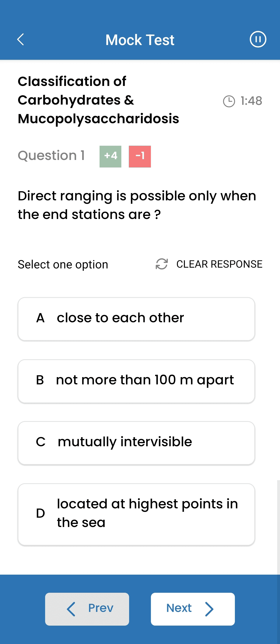This screenshot has height=644, width=280.
Task: Pick option C mutually intervisible
Action: 136,443
